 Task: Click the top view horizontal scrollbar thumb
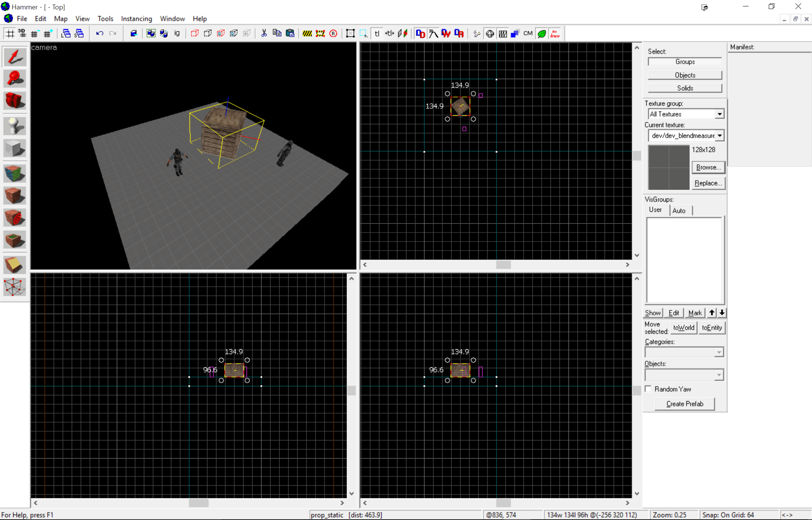[503, 265]
